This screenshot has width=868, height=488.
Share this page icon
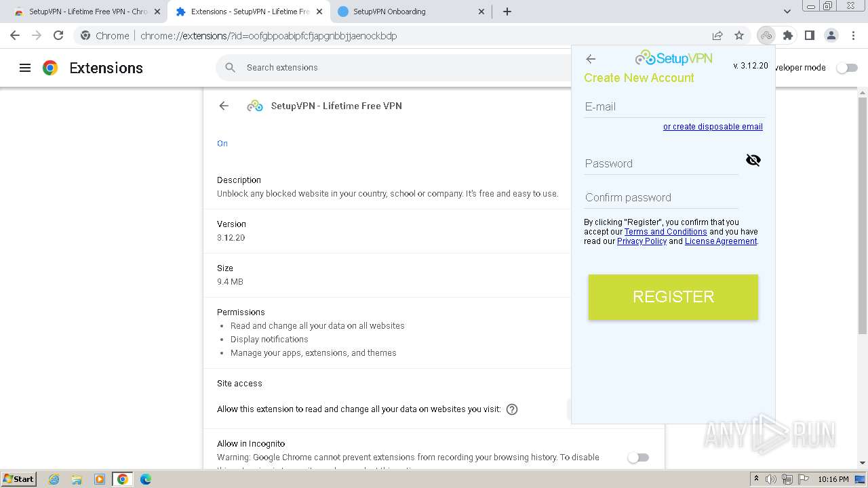[x=717, y=36]
